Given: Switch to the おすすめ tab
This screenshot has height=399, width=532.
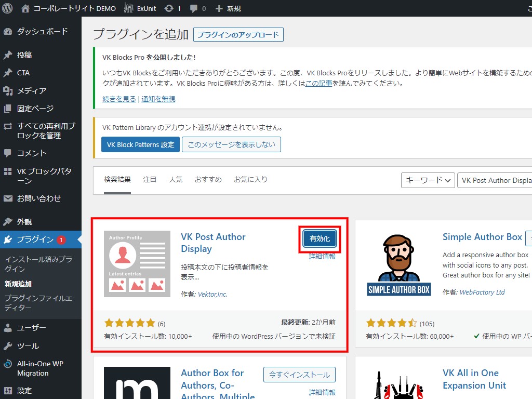Looking at the screenshot, I should 208,180.
